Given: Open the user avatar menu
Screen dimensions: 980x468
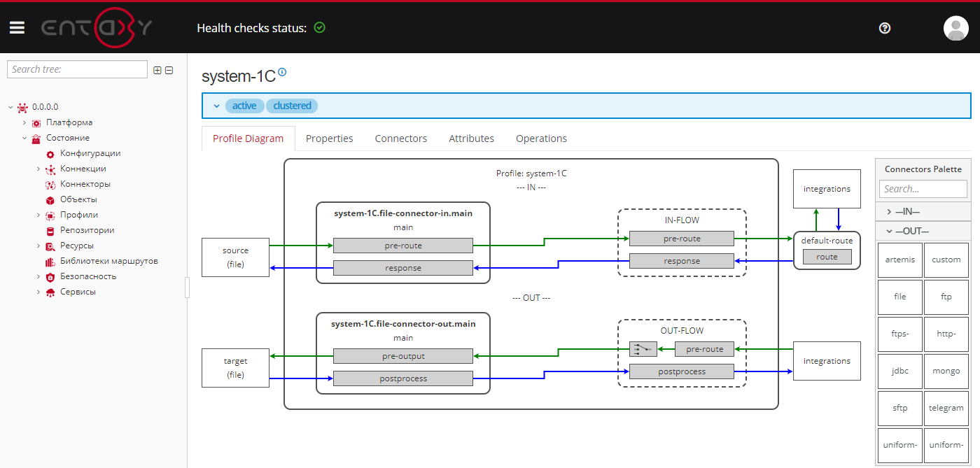Looking at the screenshot, I should pos(955,28).
